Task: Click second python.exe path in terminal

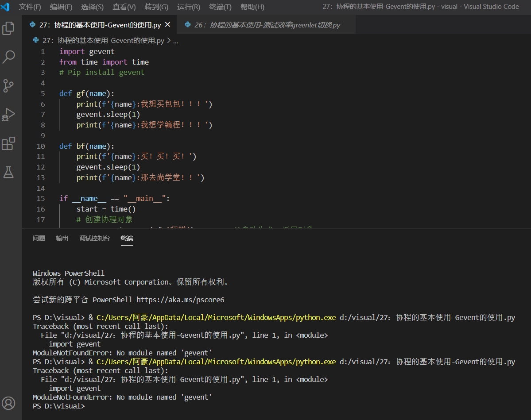Action: click(x=216, y=362)
